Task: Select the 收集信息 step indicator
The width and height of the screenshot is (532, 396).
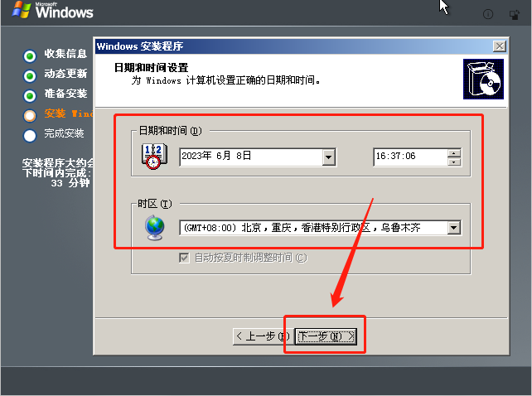Action: [30, 56]
